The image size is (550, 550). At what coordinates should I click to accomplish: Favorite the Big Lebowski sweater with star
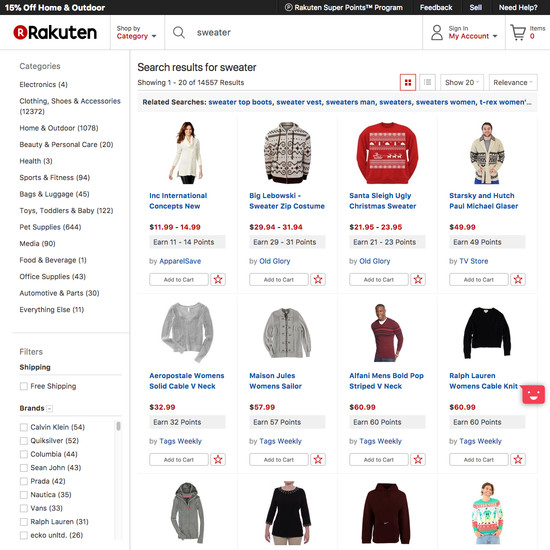(x=318, y=280)
